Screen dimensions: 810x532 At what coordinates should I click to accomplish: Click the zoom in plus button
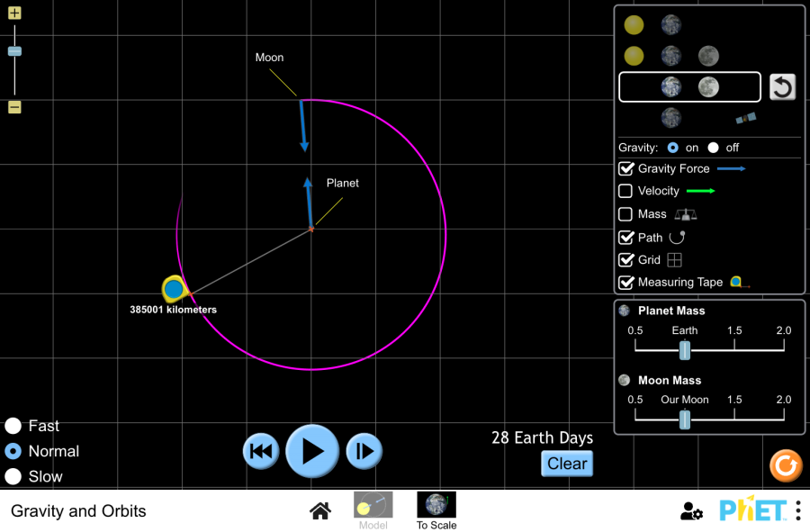pyautogui.click(x=14, y=14)
